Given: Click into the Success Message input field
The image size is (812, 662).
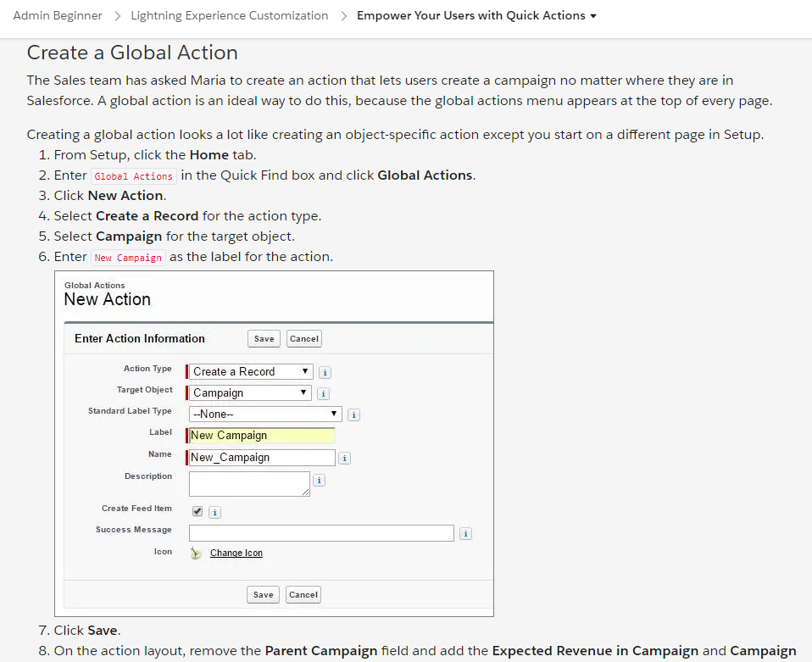Looking at the screenshot, I should pos(321,533).
